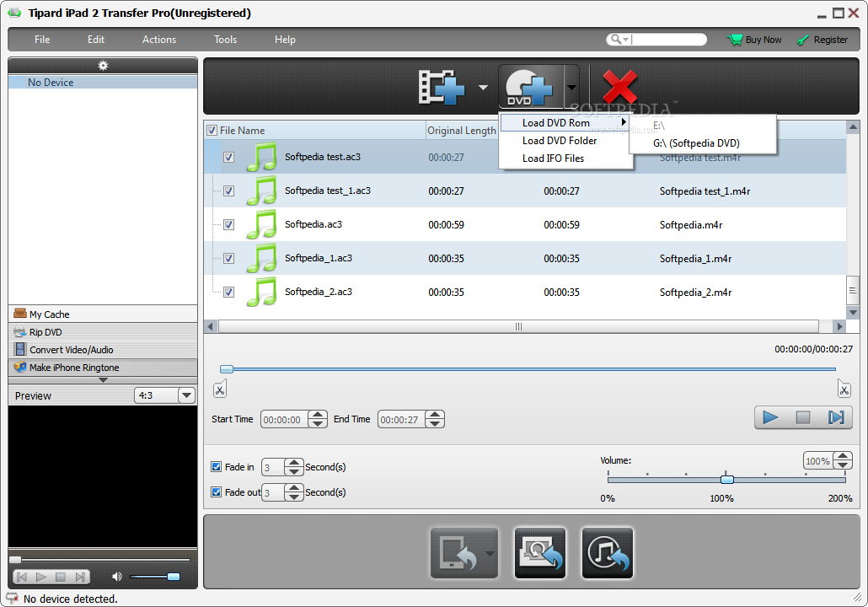Click the Buy Now cart icon
The height and width of the screenshot is (607, 868).
(x=735, y=40)
